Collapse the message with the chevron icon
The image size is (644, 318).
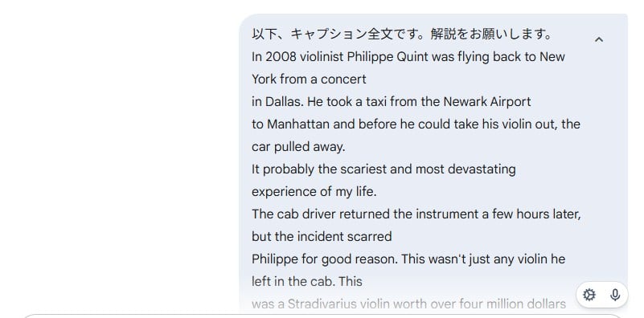tap(599, 40)
